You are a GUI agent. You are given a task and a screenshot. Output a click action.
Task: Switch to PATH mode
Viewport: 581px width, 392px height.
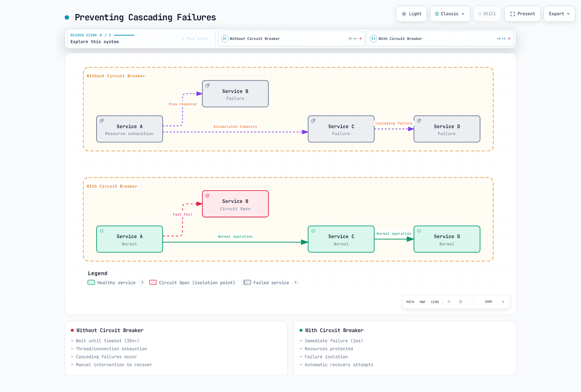click(410, 302)
